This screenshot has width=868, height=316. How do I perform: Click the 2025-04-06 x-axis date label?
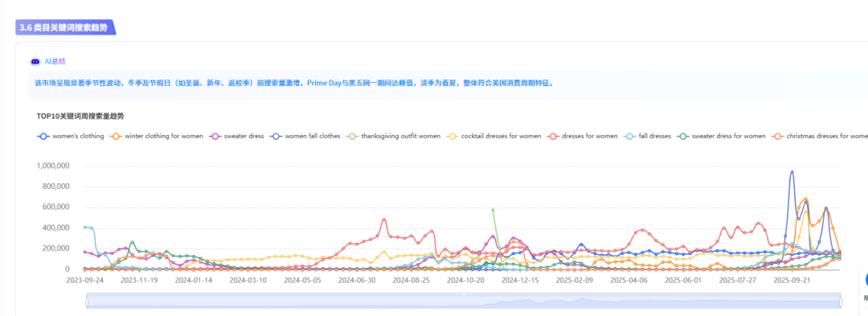pyautogui.click(x=628, y=280)
